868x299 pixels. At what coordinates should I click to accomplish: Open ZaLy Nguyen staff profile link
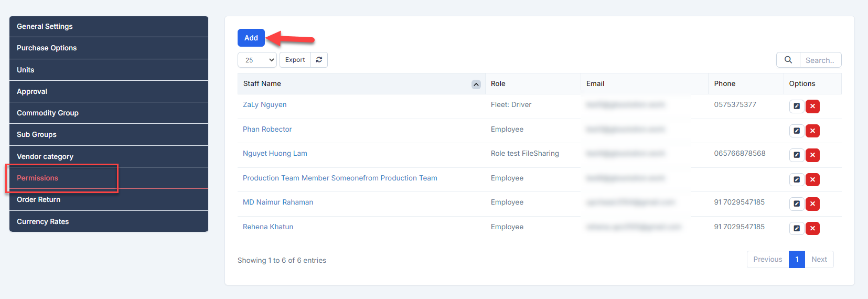pos(264,105)
